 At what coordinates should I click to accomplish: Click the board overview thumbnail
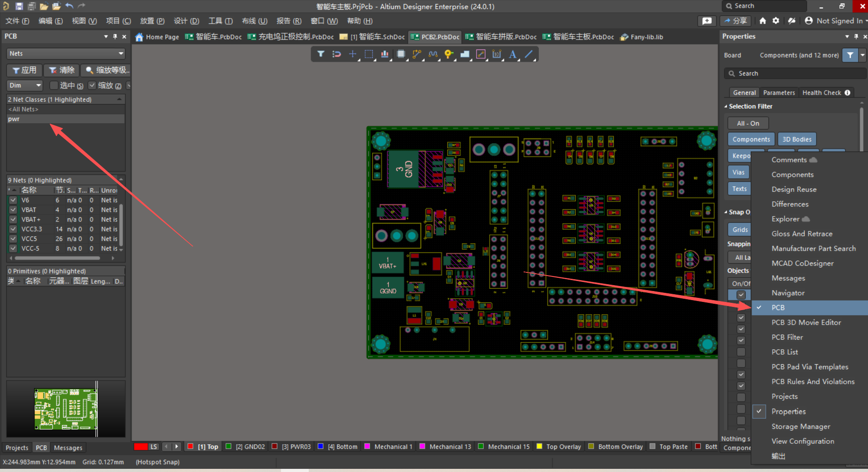tap(66, 409)
